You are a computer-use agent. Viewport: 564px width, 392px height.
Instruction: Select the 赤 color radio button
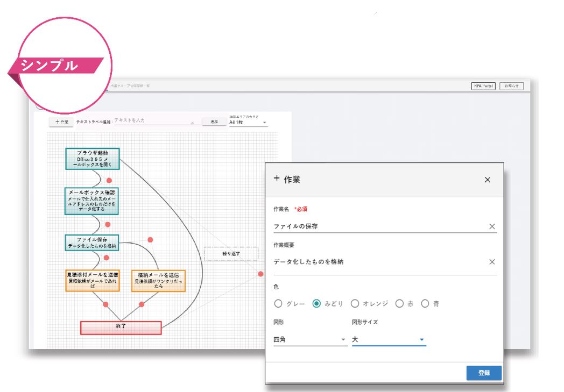click(399, 304)
